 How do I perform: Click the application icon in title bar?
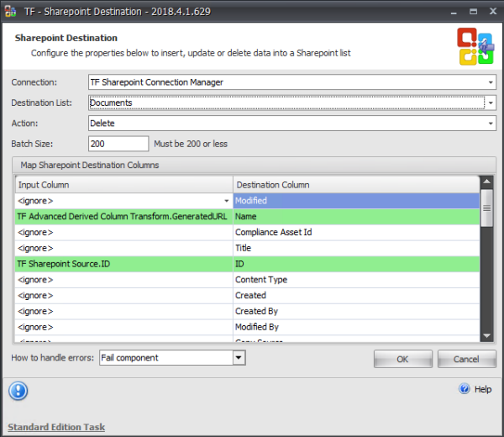(x=10, y=11)
